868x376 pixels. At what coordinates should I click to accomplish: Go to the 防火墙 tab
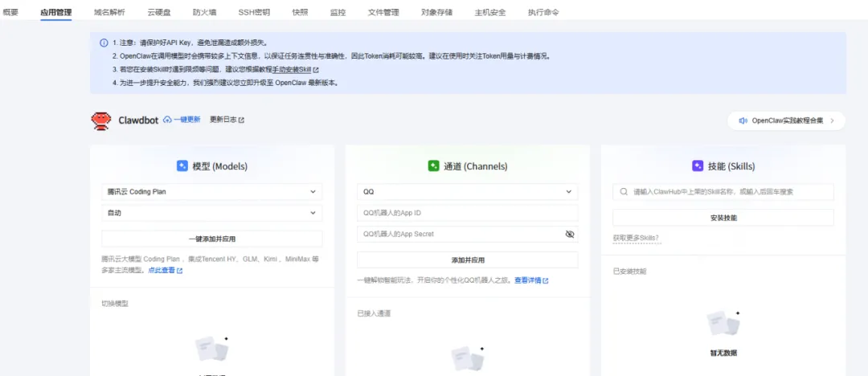point(204,12)
